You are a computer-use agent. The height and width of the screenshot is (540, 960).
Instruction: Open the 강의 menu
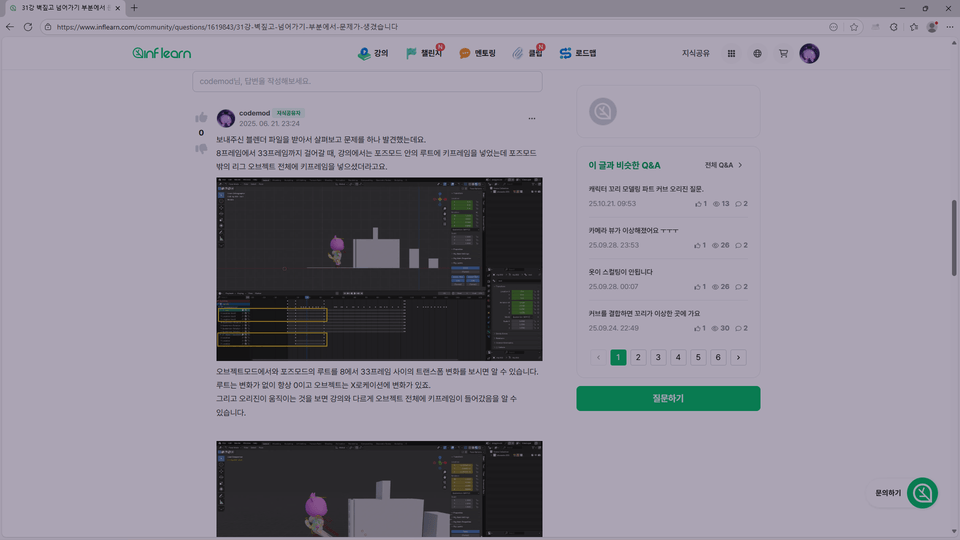pos(373,53)
